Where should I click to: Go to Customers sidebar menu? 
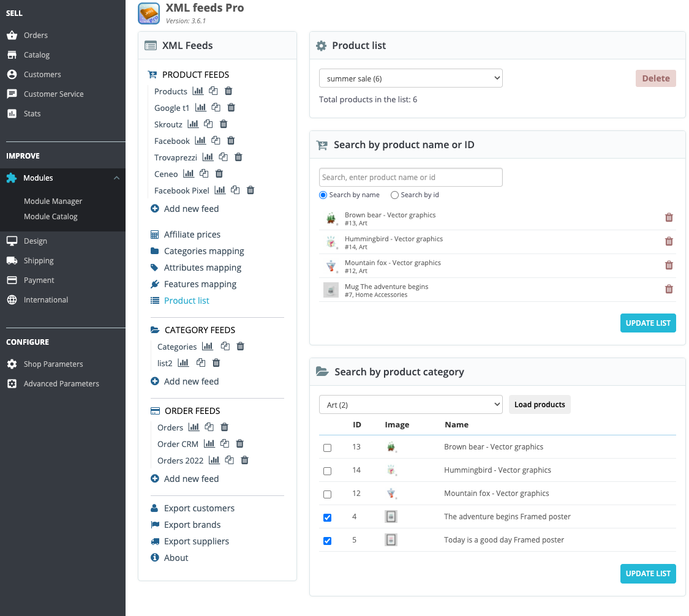42,74
